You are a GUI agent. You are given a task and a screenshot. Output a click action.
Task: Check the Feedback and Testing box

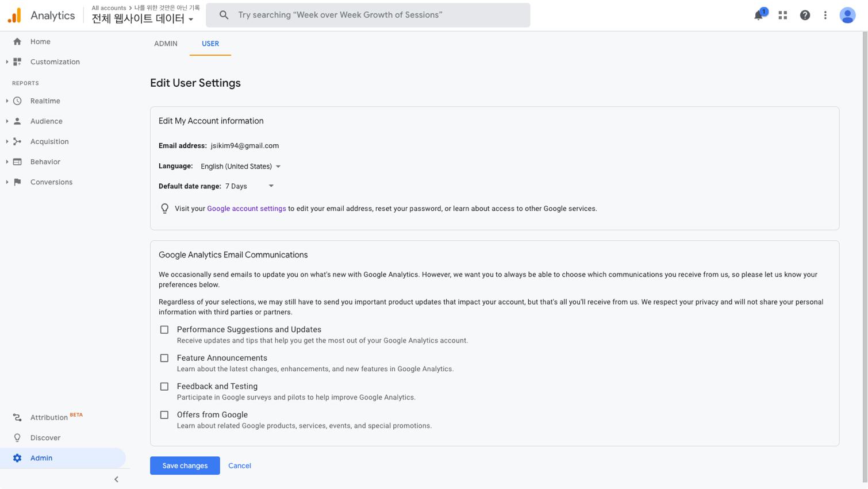164,387
